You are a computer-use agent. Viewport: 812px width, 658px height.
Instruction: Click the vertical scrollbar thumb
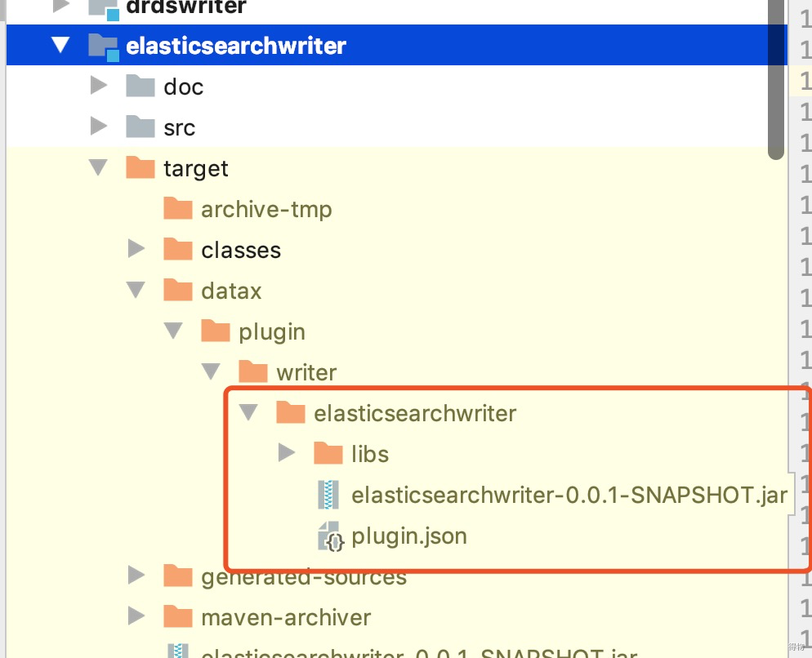point(776,78)
